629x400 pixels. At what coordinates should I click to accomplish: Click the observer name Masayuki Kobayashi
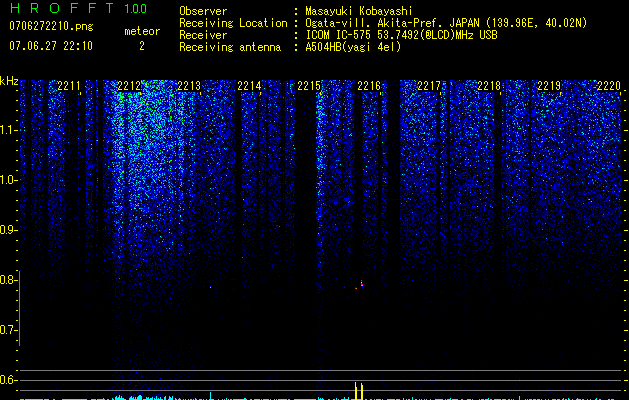tap(359, 11)
